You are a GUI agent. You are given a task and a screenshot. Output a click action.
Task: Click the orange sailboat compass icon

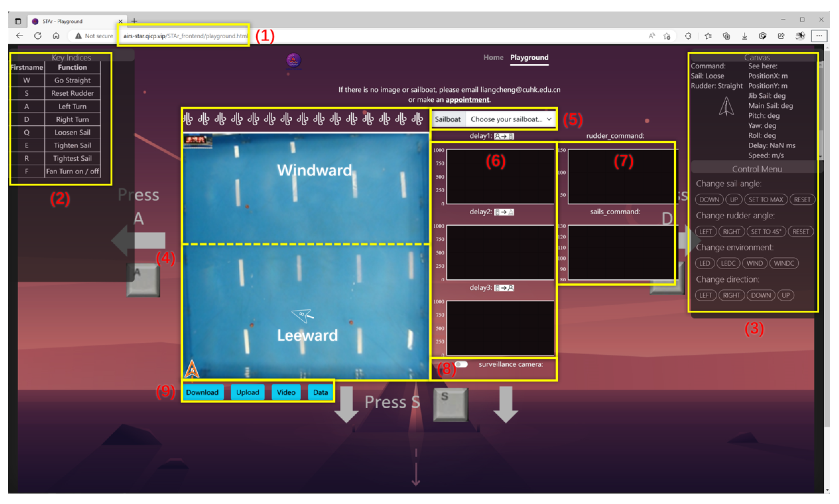pyautogui.click(x=192, y=369)
